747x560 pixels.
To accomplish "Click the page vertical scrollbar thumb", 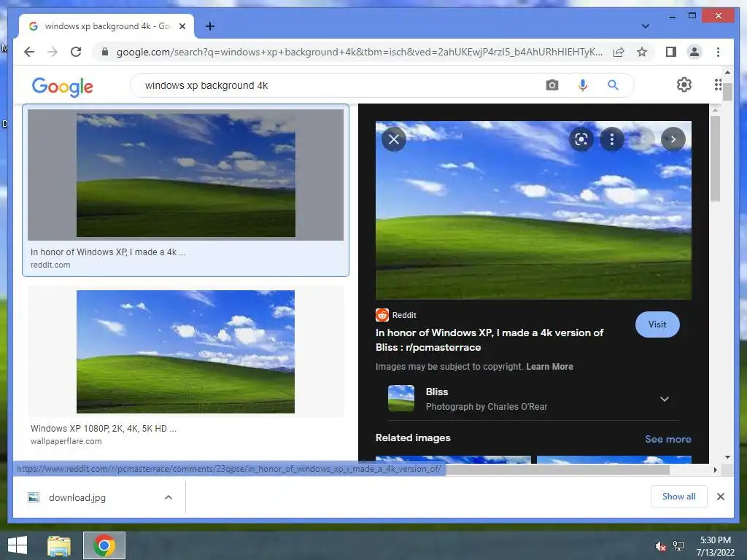I will (x=727, y=90).
